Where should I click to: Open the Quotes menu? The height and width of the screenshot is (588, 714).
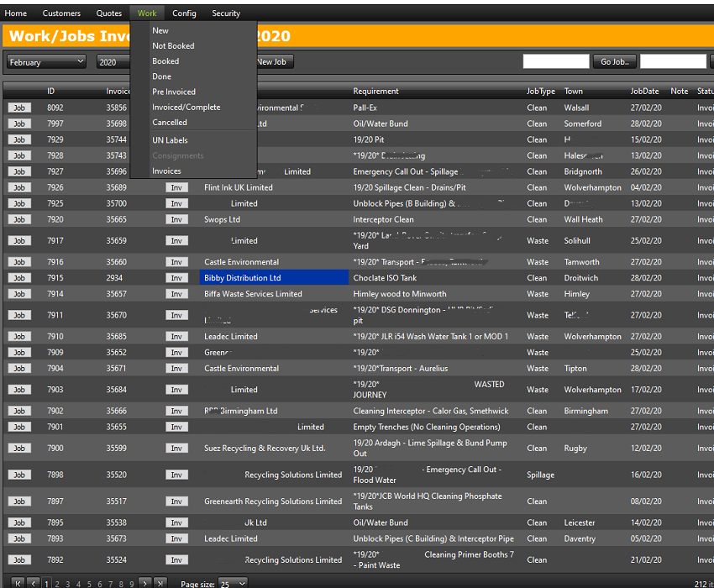[109, 13]
